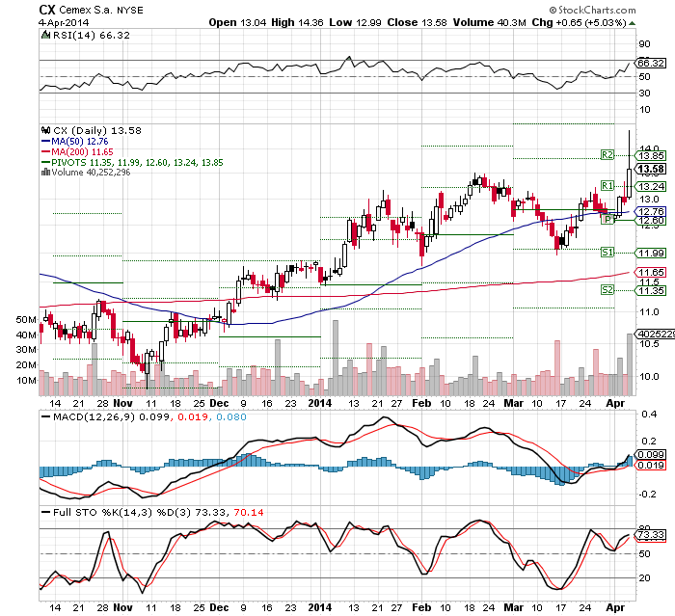The width and height of the screenshot is (675, 616).
Task: Click the tallest volume bar in early January
Action: click(336, 358)
